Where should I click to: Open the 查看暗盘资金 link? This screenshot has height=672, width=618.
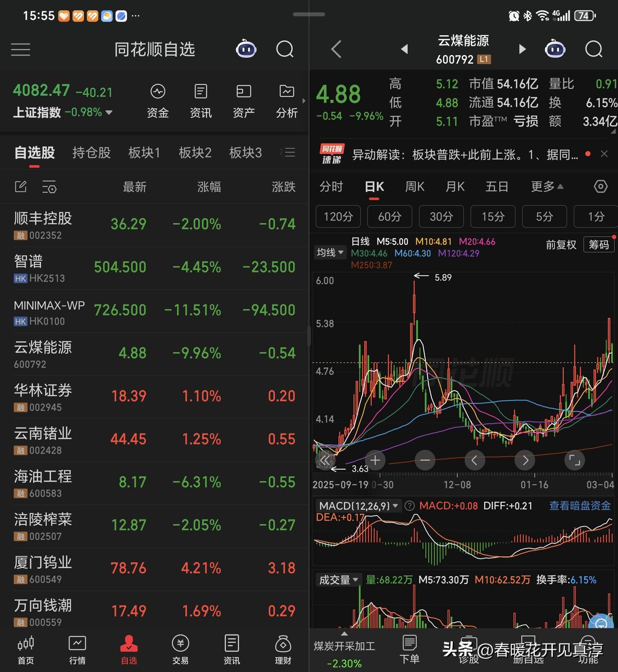(580, 506)
